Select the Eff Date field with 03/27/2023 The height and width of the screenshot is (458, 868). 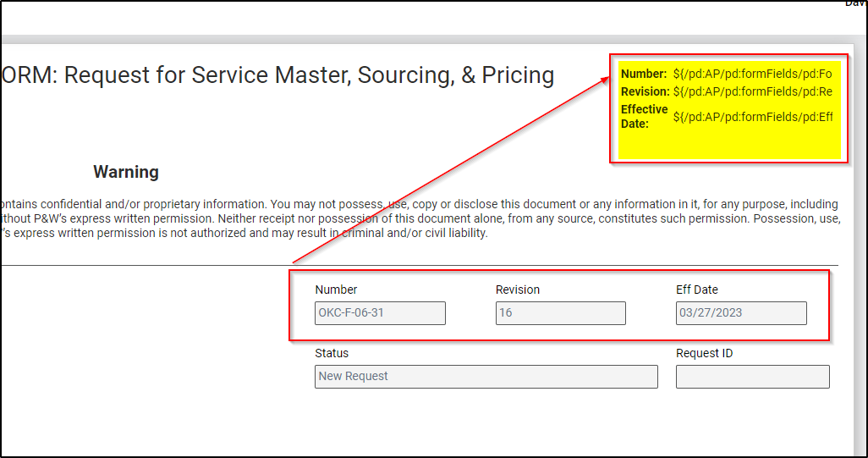point(741,313)
